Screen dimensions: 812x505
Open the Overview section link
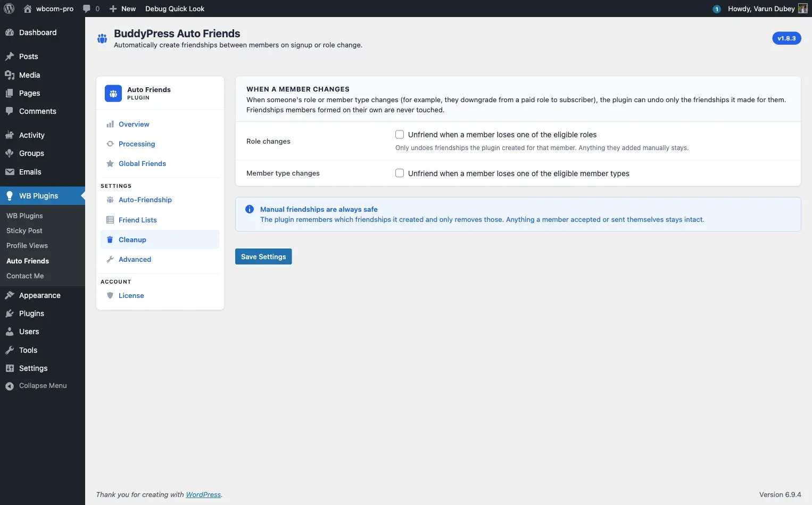[134, 124]
